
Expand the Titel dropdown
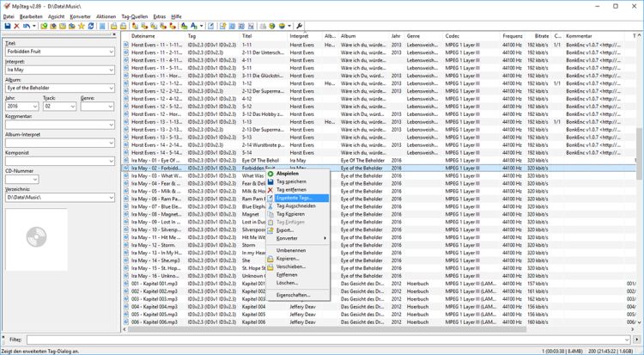[x=111, y=52]
